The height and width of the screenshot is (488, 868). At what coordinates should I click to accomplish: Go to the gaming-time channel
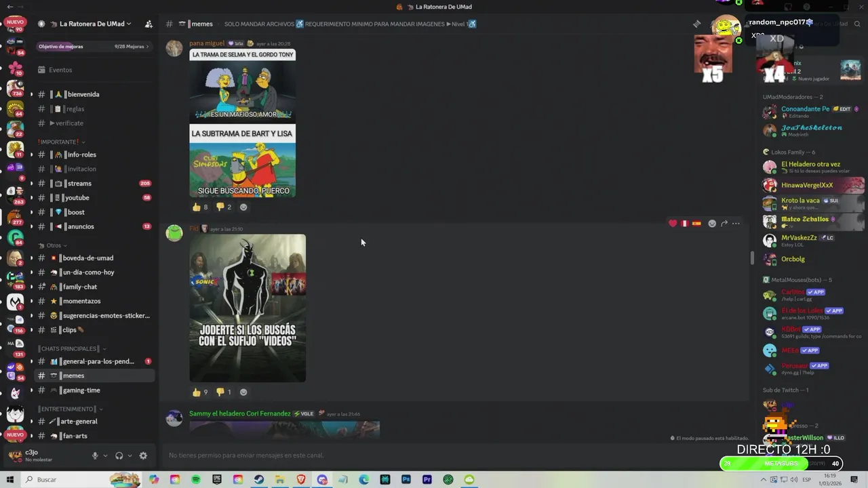pos(94,390)
